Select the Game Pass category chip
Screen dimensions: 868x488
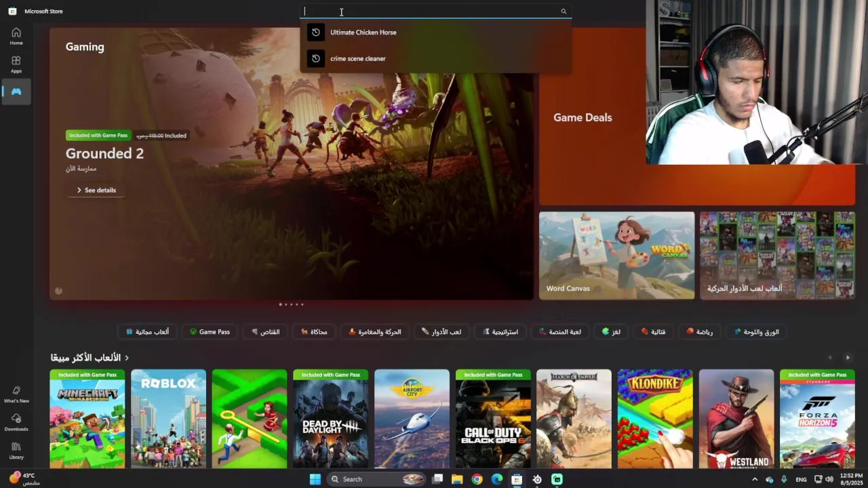coord(210,331)
